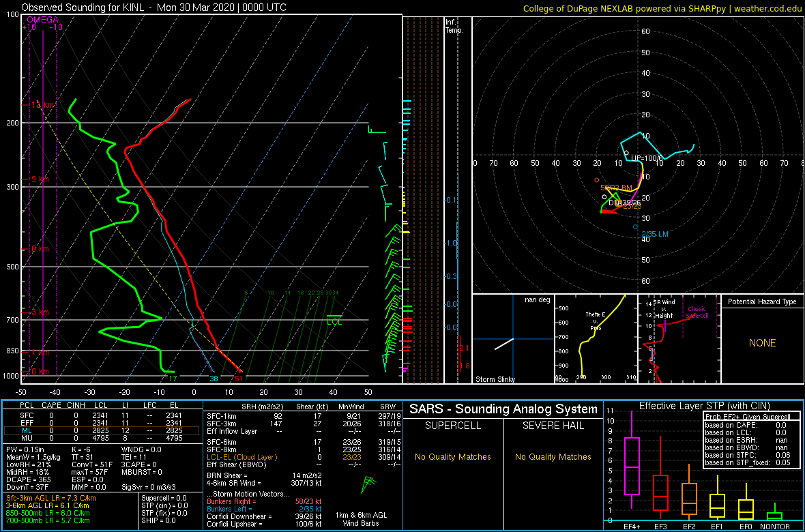
Task: Click the 'UP=100/6' hodograph label
Action: [647, 158]
